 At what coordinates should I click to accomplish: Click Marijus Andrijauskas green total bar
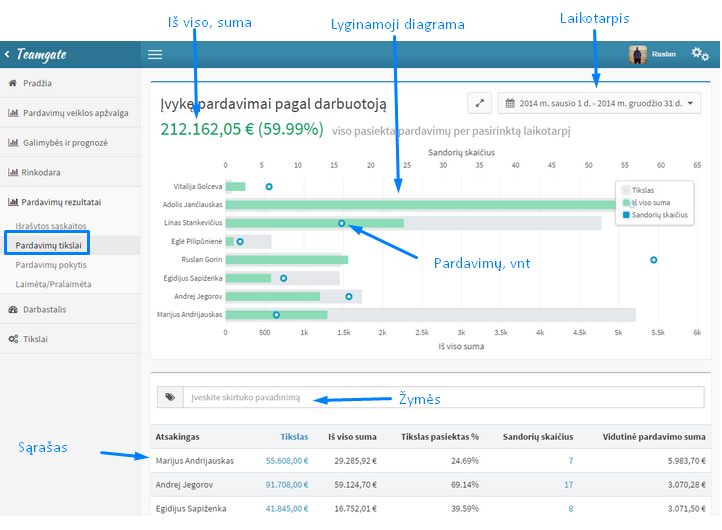(x=276, y=315)
